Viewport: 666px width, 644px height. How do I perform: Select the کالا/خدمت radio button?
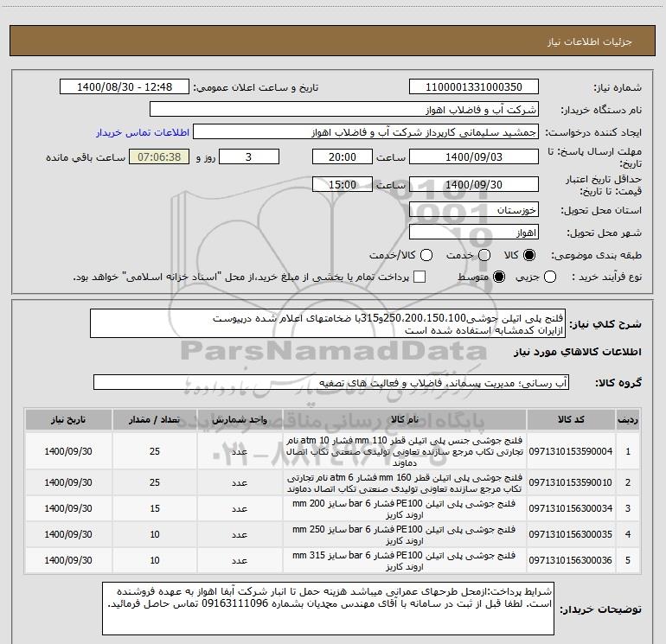coord(426,255)
